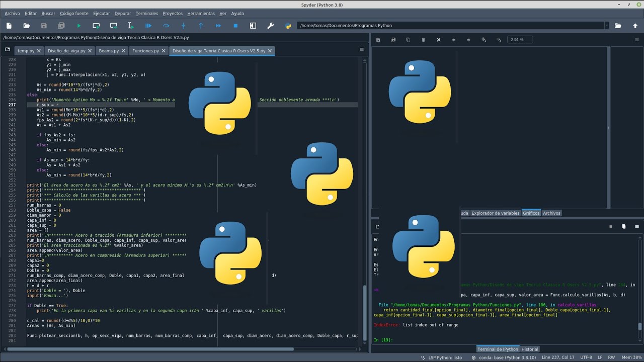
Task: Zoom in on the plot
Action: 484,40
